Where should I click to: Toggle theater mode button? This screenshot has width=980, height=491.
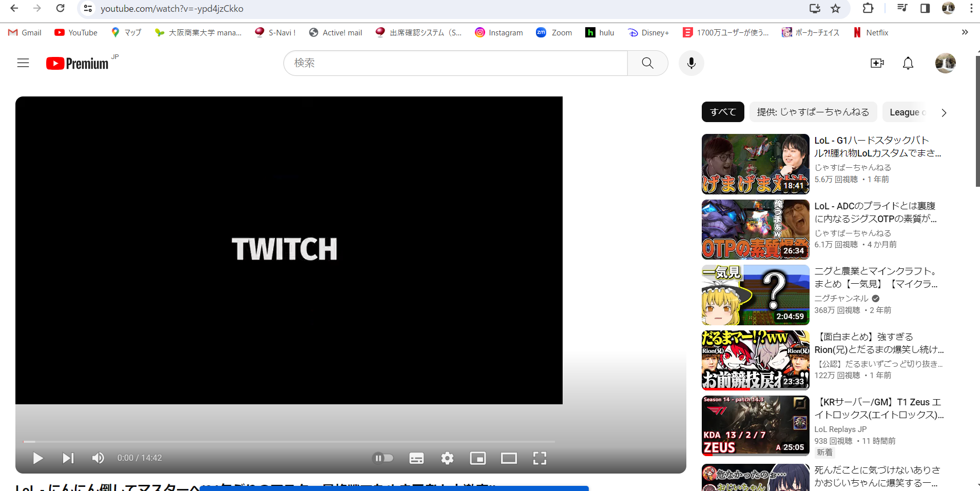[509, 458]
